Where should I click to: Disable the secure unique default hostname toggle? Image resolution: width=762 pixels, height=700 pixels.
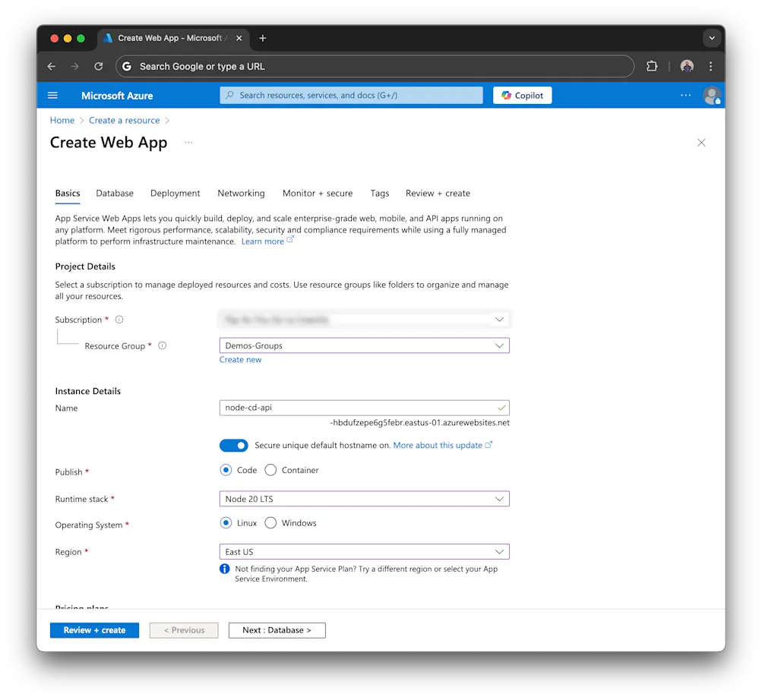(x=234, y=445)
